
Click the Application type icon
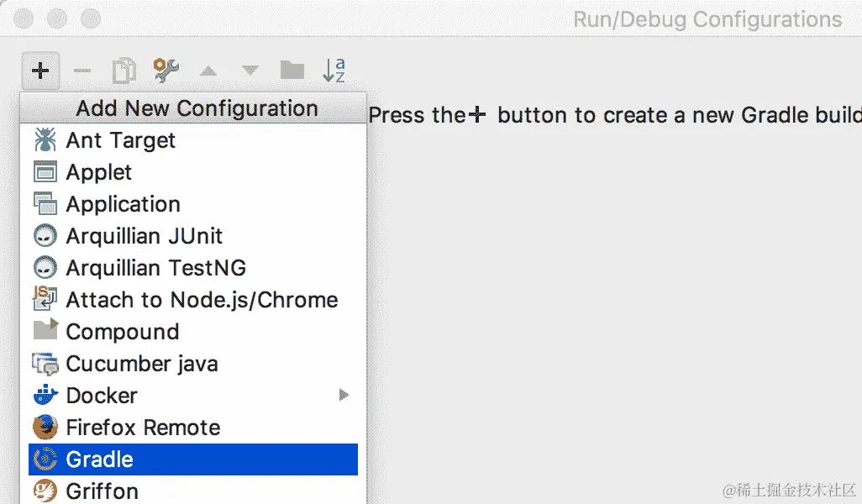click(x=45, y=203)
